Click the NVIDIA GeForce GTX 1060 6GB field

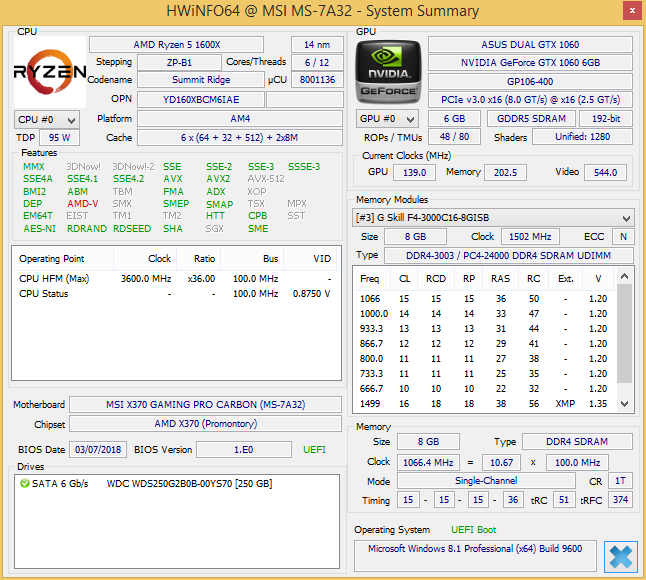coord(530,63)
